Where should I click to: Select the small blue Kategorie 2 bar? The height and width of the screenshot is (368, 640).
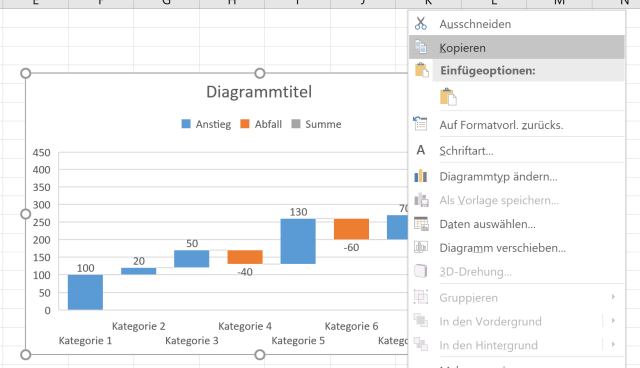139,271
